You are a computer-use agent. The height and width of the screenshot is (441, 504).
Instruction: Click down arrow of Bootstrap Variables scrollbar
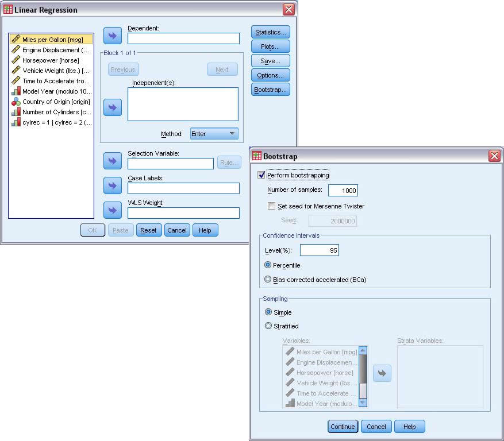point(363,403)
